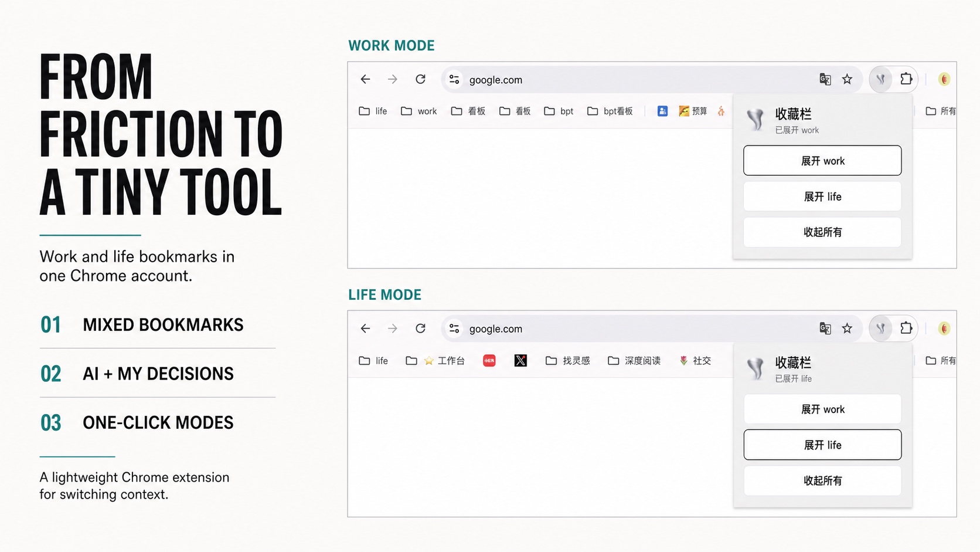Bookmark the page with the star in Life Mode
This screenshot has height=552, width=980.
coord(847,329)
